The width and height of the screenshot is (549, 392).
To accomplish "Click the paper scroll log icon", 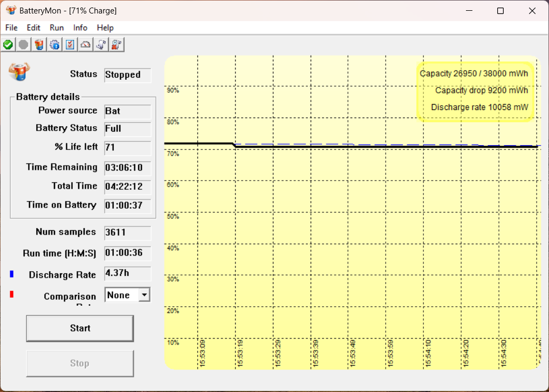I will 101,45.
